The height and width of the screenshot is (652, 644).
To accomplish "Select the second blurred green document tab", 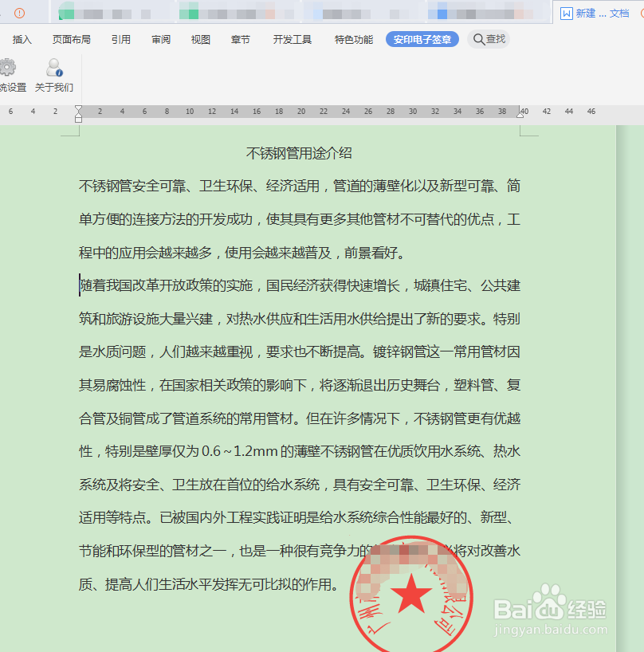I will [x=237, y=13].
